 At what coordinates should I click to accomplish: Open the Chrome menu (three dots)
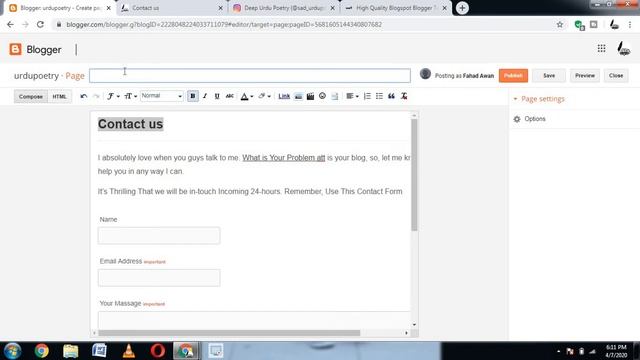pyautogui.click(x=630, y=24)
